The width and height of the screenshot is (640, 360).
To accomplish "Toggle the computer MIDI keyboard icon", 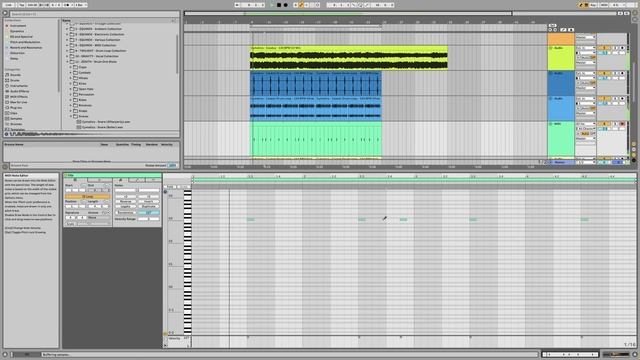I will tap(587, 5).
